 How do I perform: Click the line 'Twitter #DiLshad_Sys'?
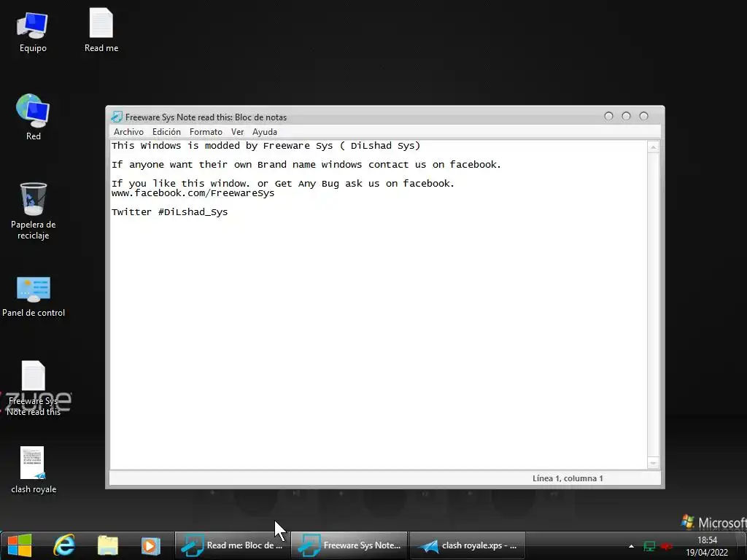(x=169, y=212)
